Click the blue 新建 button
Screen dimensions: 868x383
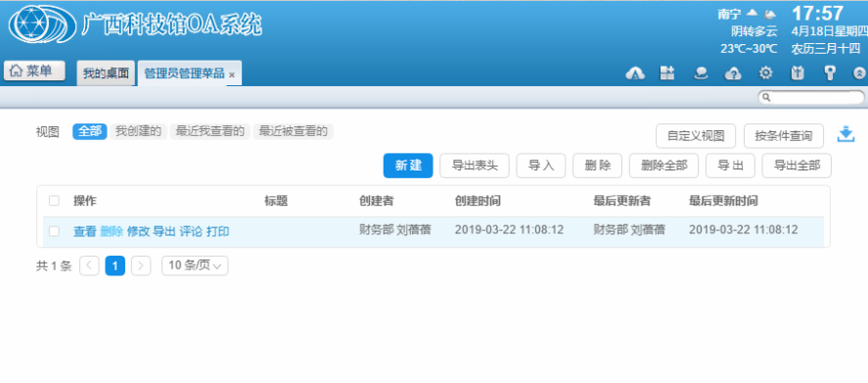(x=408, y=166)
